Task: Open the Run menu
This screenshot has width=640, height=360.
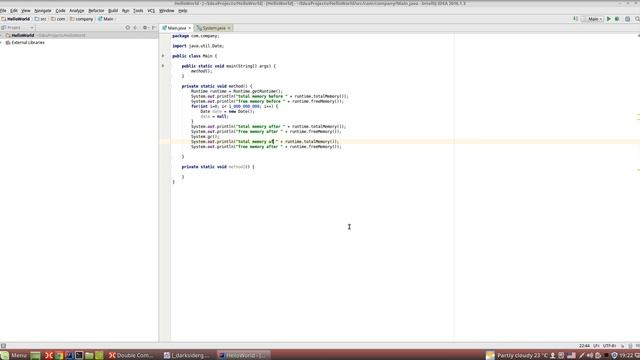Action: pyautogui.click(x=126, y=11)
